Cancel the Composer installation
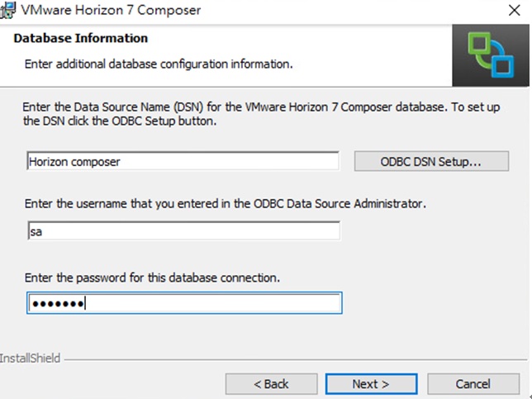The height and width of the screenshot is (399, 532). click(473, 384)
